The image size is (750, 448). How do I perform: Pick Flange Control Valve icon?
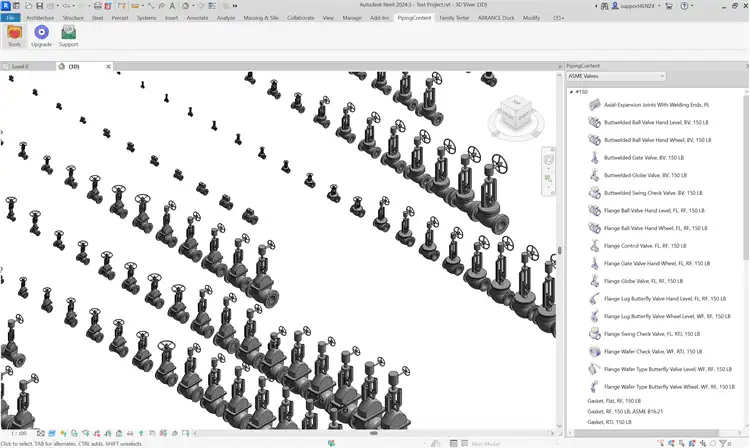coord(595,245)
